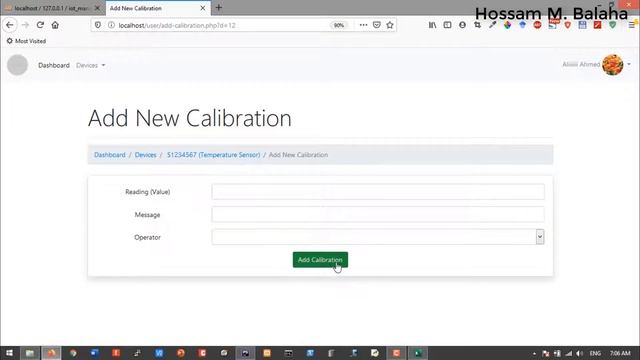Image resolution: width=640 pixels, height=360 pixels.
Task: Open Dashboard from the navbar
Action: (54, 65)
